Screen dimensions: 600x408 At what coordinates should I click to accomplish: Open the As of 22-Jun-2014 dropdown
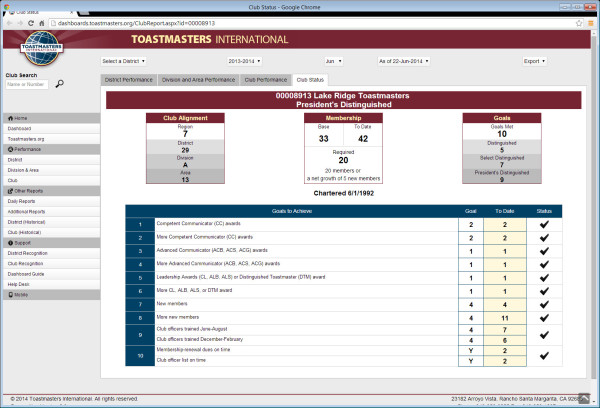(404, 61)
